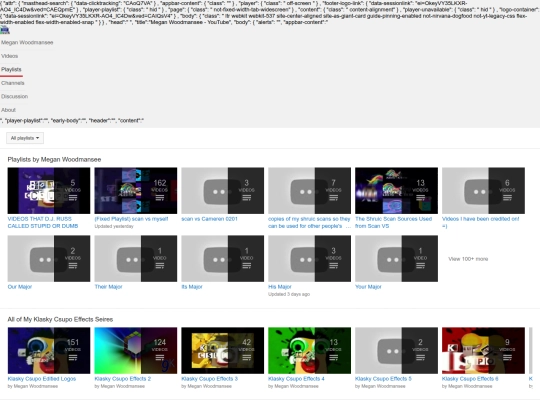The height and width of the screenshot is (405, 540).
Task: Open the About tab
Action: (8, 110)
